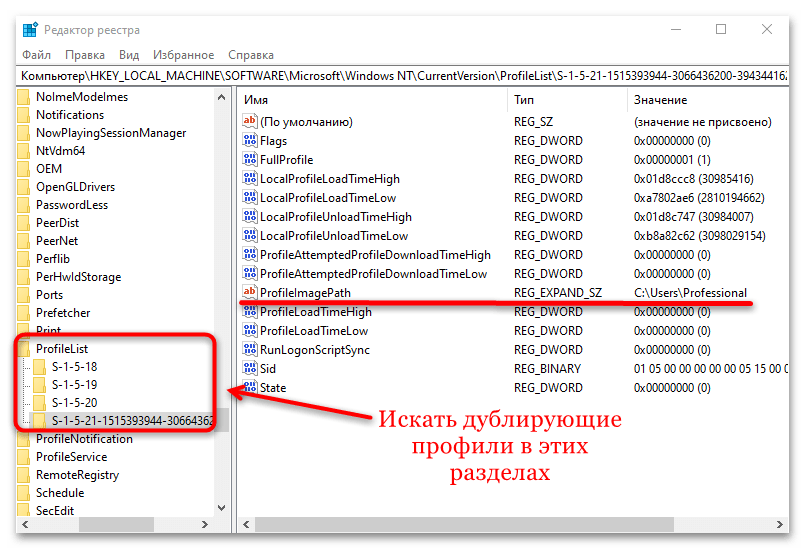Screen dimensions: 805x549
Task: Click the Sid binary value icon
Action: pyautogui.click(x=250, y=369)
